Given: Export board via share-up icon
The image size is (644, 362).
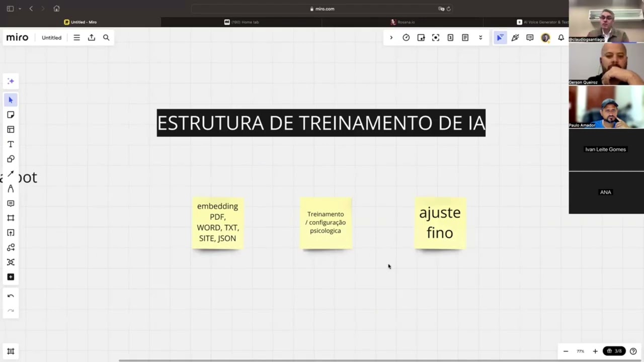Looking at the screenshot, I should (x=92, y=38).
